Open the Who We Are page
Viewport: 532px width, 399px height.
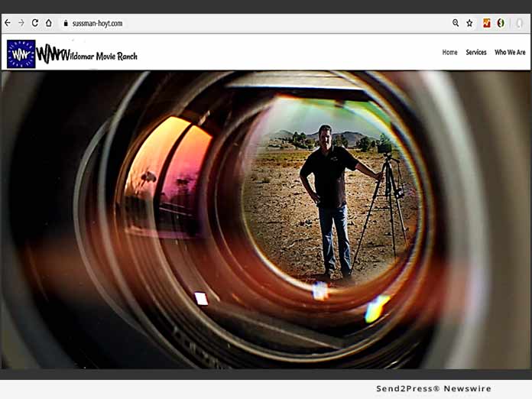[x=510, y=53]
